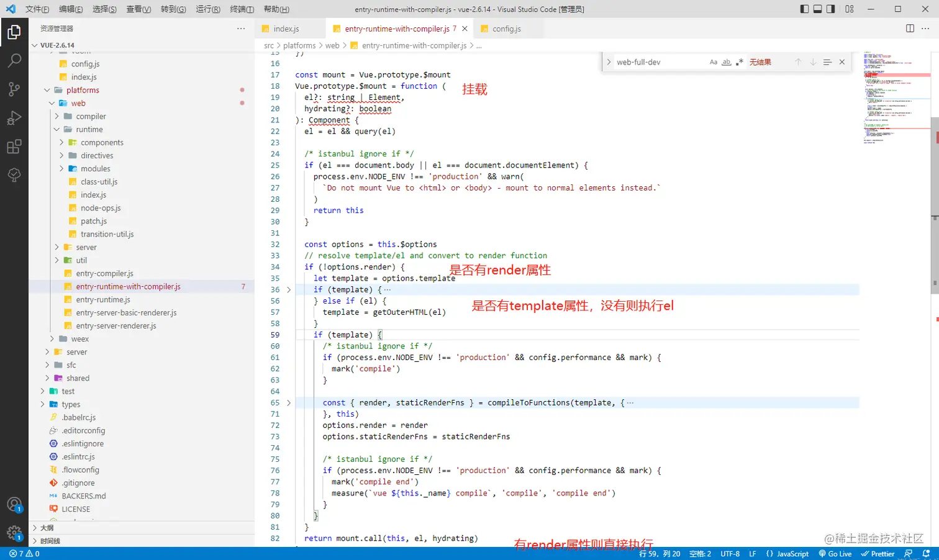Unfold the collapsed code at line 65
Image resolution: width=939 pixels, height=560 pixels.
pyautogui.click(x=289, y=403)
